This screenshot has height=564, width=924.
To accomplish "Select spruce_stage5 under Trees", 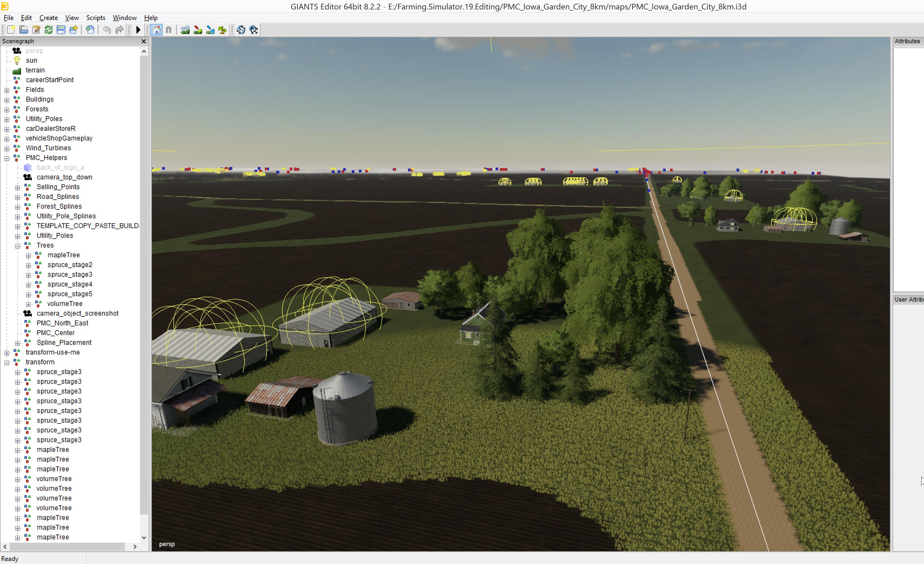I will coord(70,294).
